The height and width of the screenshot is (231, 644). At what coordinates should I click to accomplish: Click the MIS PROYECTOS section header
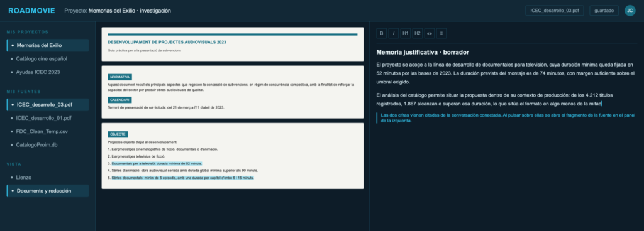28,32
